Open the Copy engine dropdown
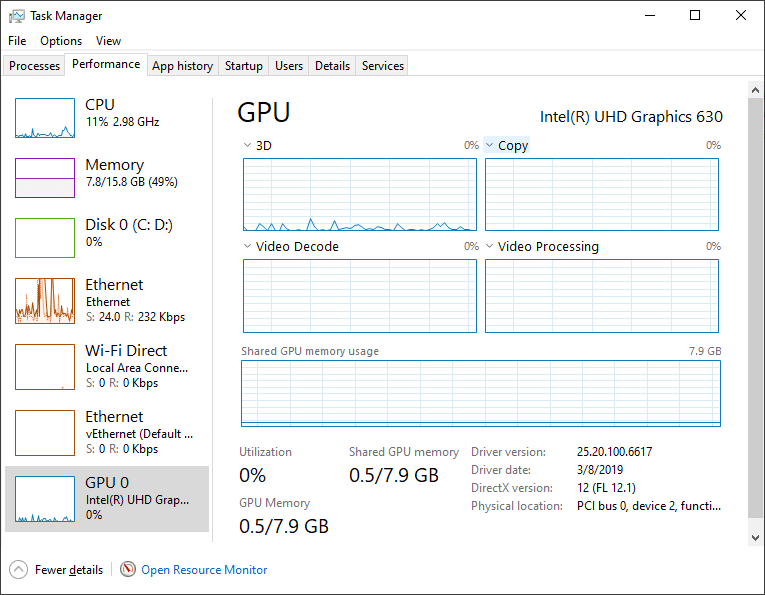The width and height of the screenshot is (765, 595). (x=506, y=145)
